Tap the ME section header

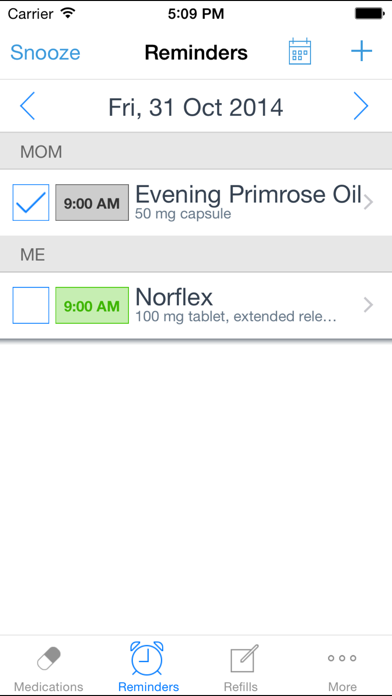click(x=196, y=254)
